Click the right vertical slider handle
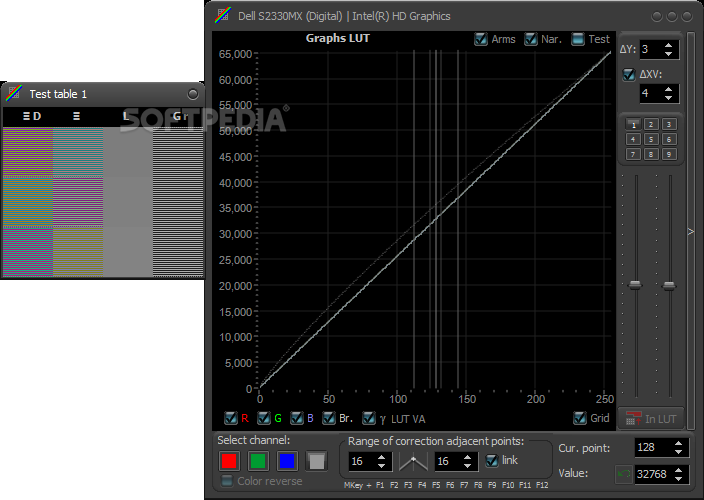The width and height of the screenshot is (704, 500). pos(669,285)
